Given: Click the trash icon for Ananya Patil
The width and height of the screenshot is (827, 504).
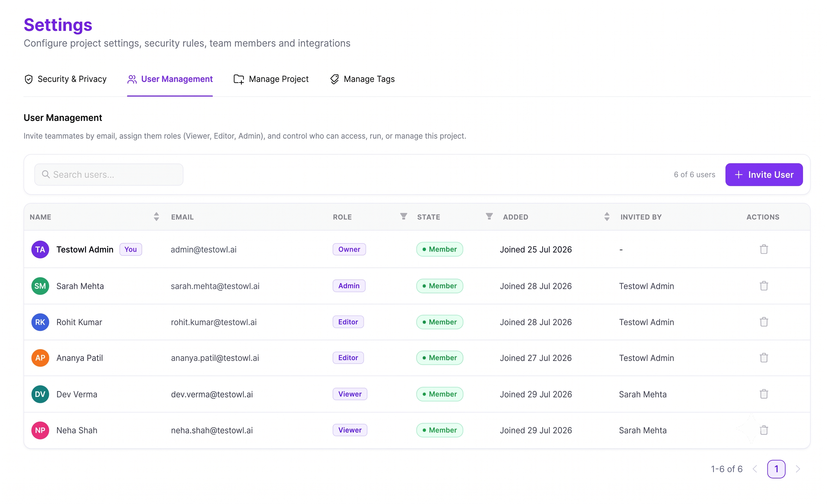Looking at the screenshot, I should click(x=764, y=358).
